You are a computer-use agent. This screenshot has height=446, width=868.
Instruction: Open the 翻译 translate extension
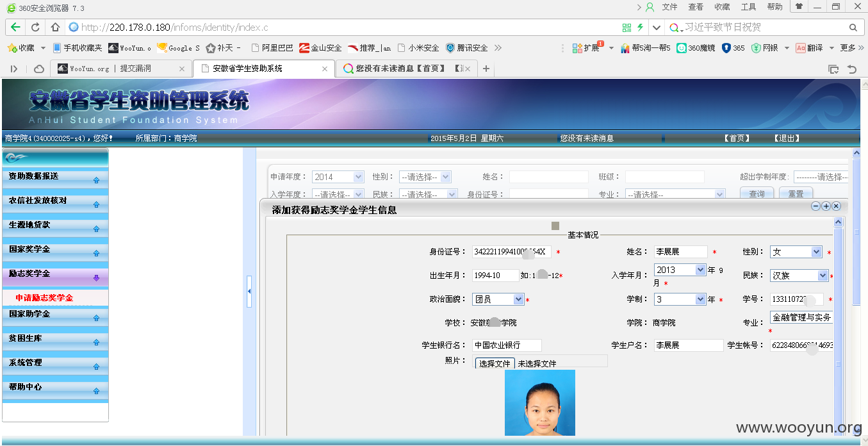click(809, 48)
